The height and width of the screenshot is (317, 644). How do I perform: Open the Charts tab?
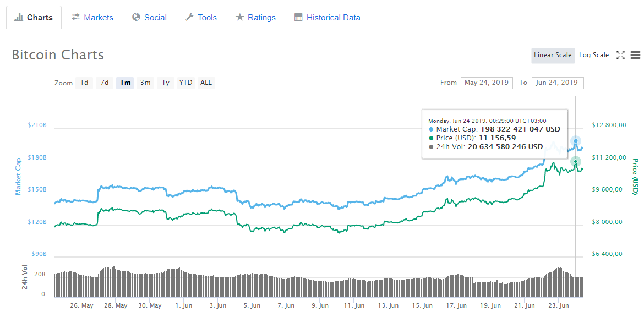(34, 17)
